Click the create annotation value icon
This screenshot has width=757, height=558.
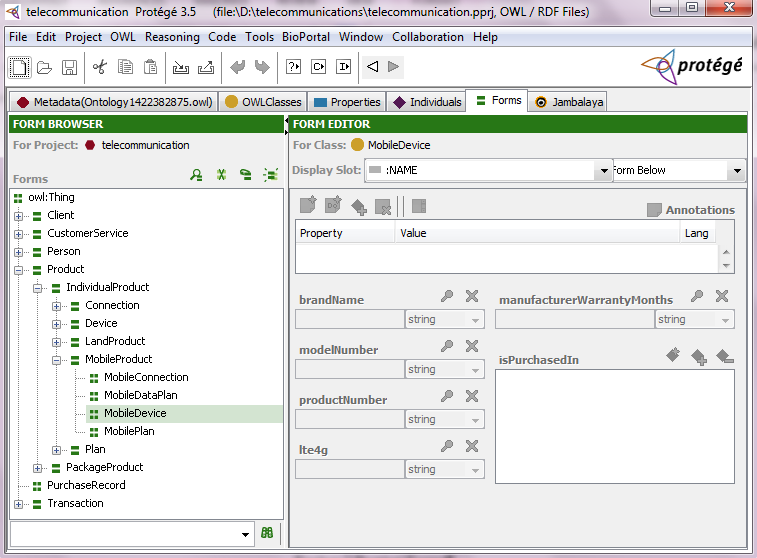tap(308, 206)
